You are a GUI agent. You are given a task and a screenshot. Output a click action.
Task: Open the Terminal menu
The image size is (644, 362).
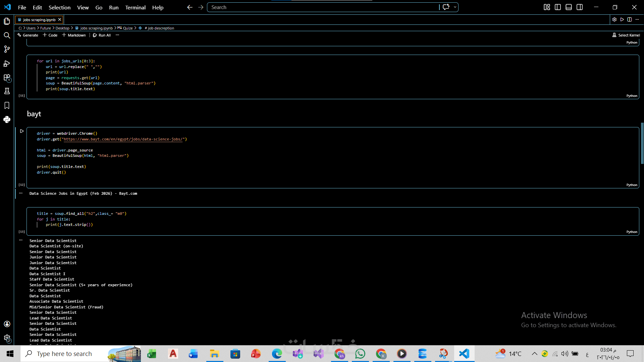click(x=135, y=7)
